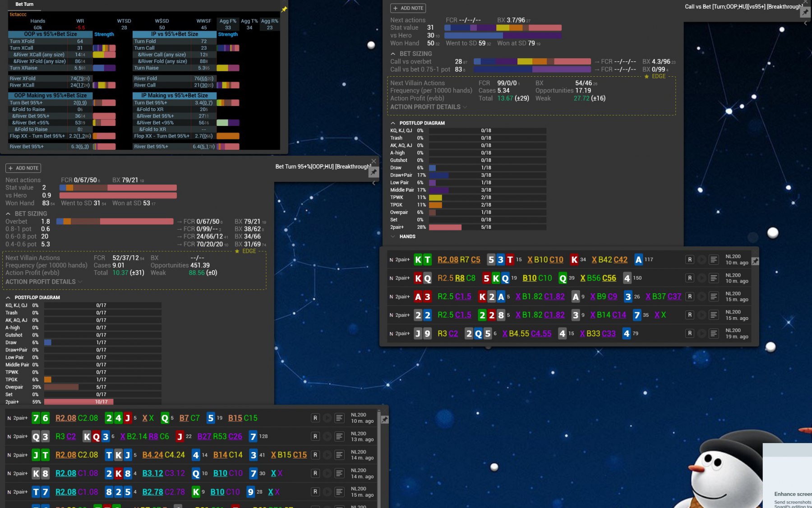Collapse the BET SIZING section in right panel
This screenshot has width=812, height=508.
[x=393, y=54]
